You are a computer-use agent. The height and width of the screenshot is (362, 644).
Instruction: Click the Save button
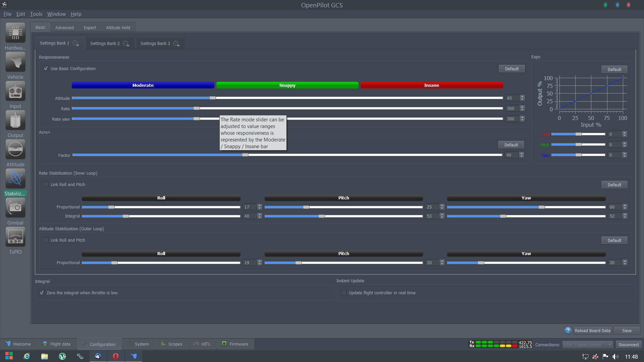(627, 330)
